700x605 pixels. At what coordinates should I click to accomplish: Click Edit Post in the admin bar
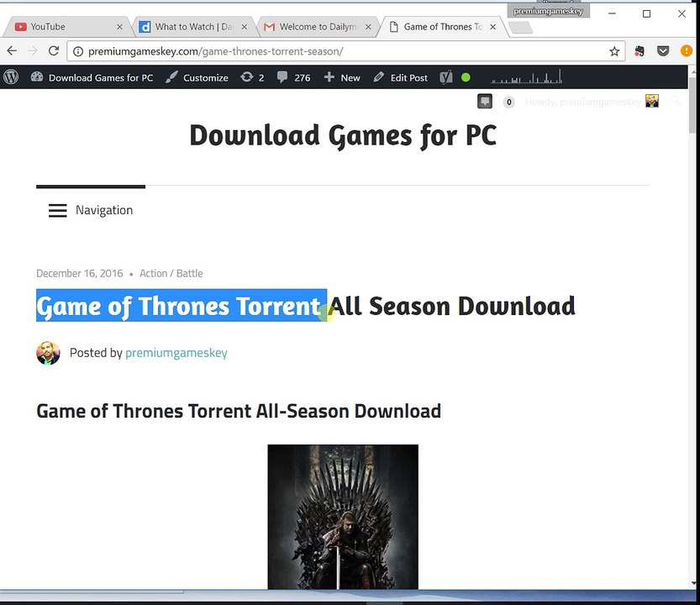pos(401,77)
